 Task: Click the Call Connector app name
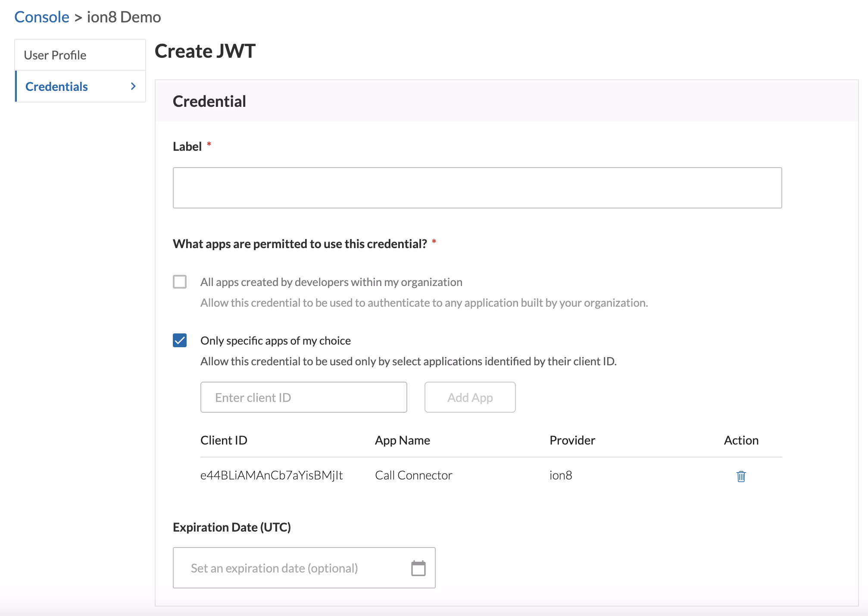[x=413, y=475]
